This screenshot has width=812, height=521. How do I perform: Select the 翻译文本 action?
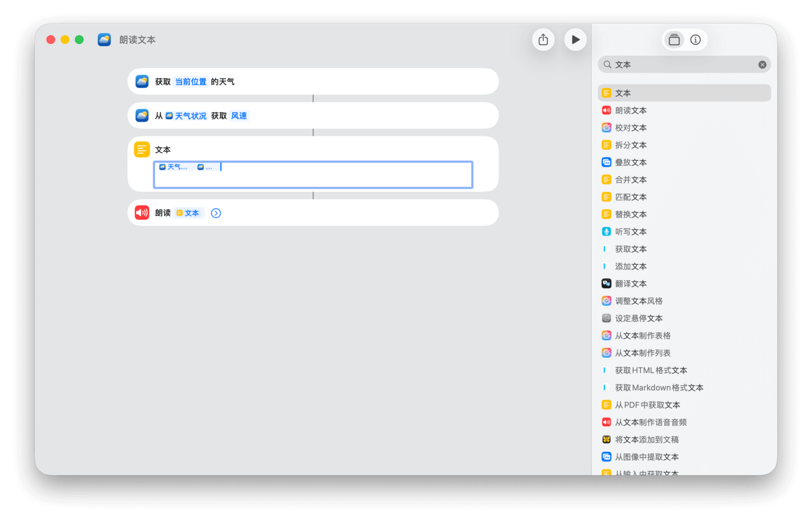[631, 284]
